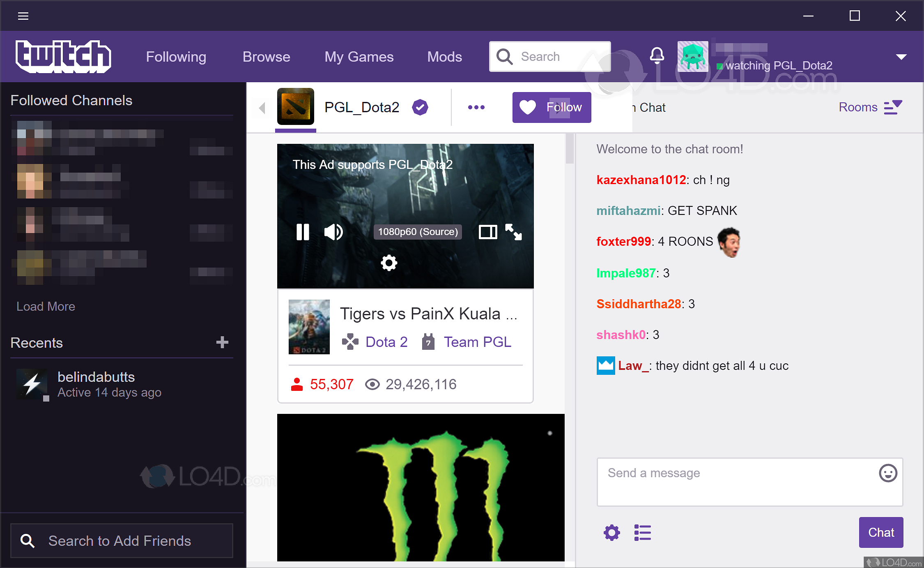Change the 1080p60 (Source) quality

[x=418, y=232]
